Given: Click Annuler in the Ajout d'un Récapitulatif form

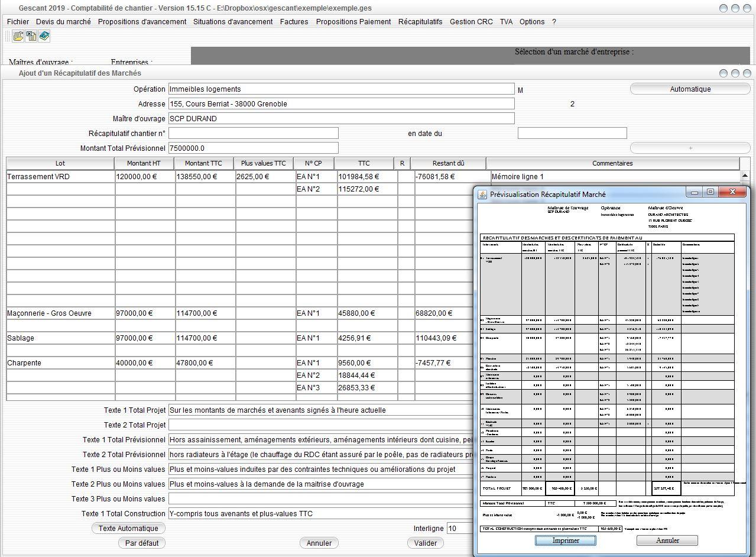Looking at the screenshot, I should pyautogui.click(x=319, y=543).
